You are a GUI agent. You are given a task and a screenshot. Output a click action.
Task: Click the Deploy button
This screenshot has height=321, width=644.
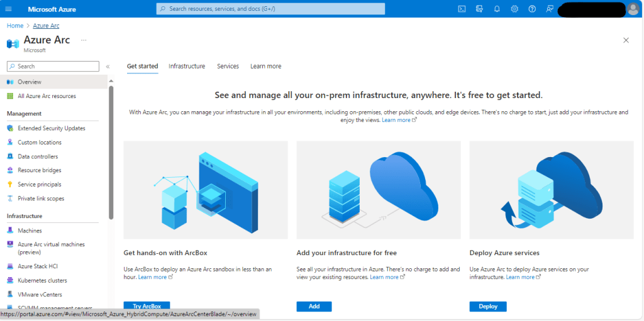(x=487, y=307)
